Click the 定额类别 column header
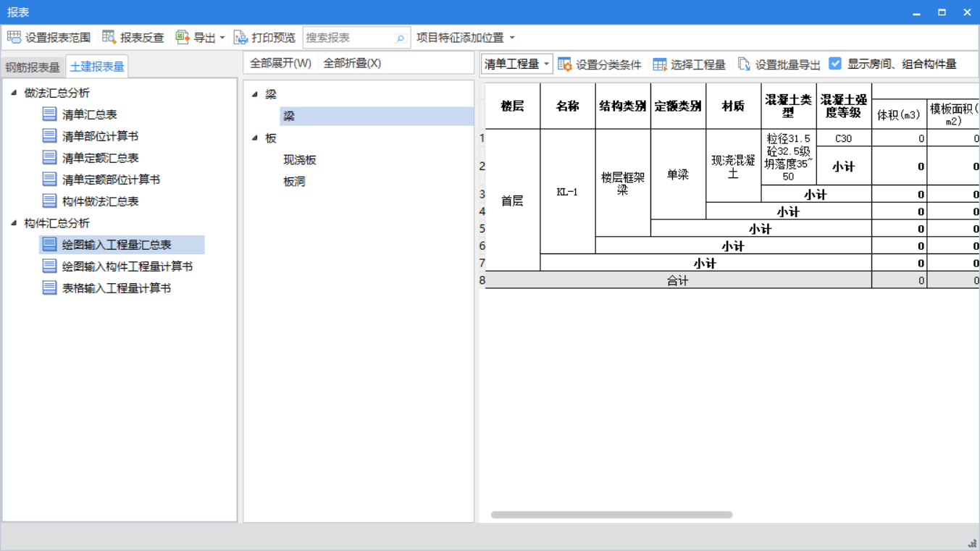The height and width of the screenshot is (551, 980). 678,106
